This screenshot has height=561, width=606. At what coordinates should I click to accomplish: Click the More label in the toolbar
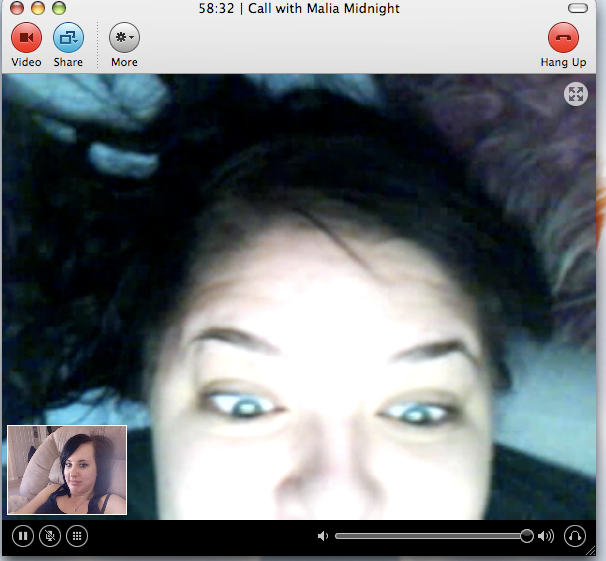click(x=124, y=62)
